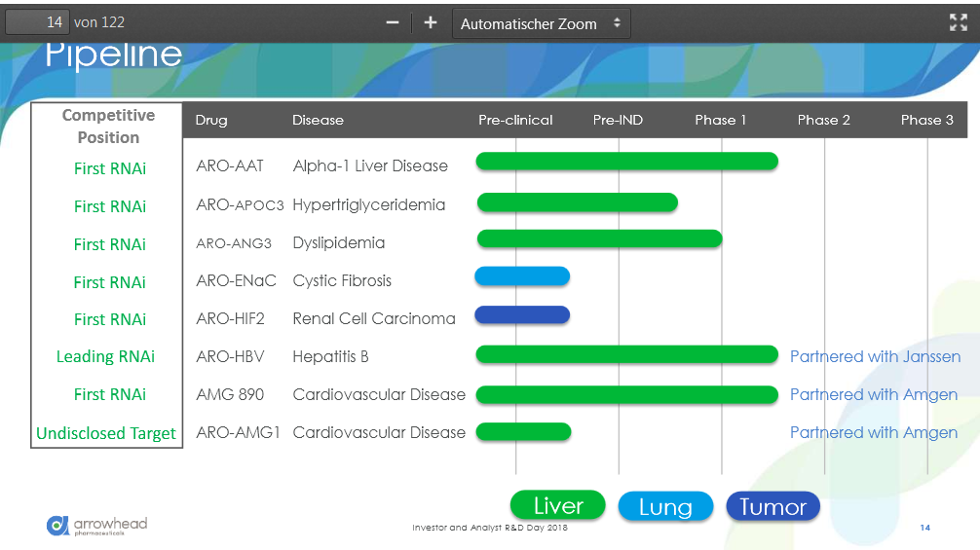The height and width of the screenshot is (550, 980).
Task: Click 'Undisclosed Target' position label
Action: tap(106, 433)
